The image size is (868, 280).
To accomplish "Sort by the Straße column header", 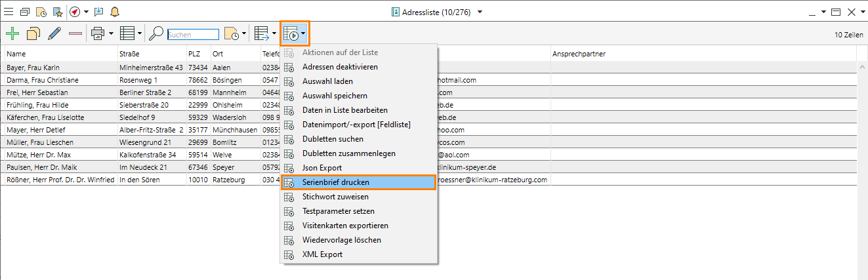I will click(152, 53).
